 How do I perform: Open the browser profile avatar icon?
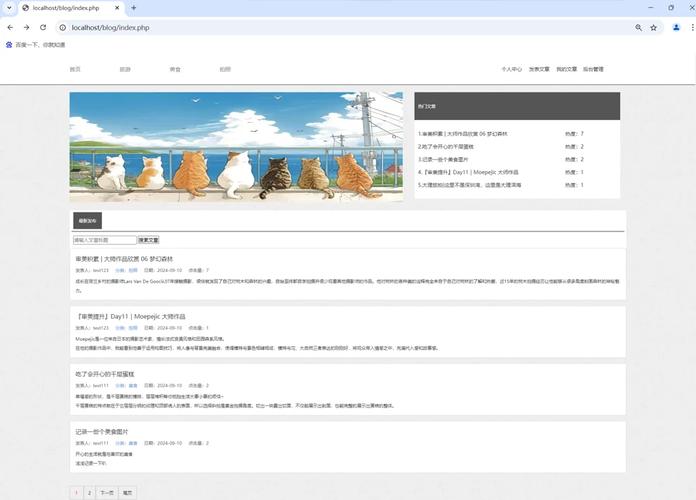pos(675,28)
